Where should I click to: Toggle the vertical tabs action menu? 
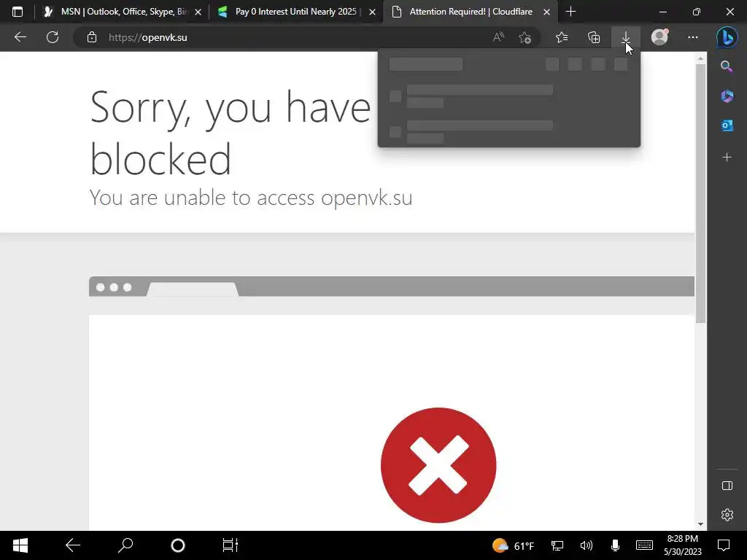pyautogui.click(x=18, y=12)
